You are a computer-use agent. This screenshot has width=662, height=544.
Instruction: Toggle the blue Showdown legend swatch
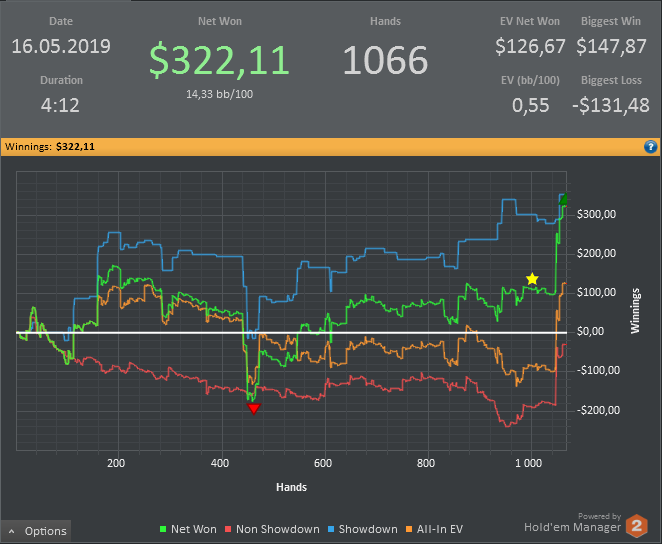point(331,529)
